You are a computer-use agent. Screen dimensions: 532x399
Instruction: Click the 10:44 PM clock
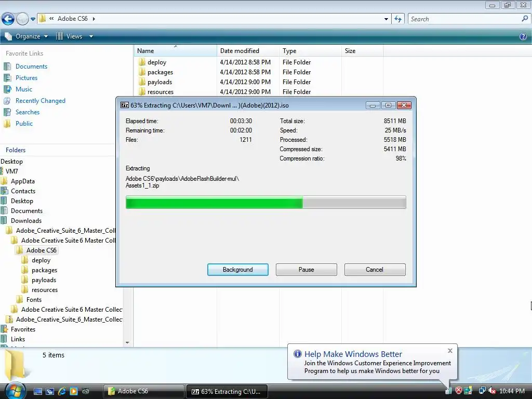tap(512, 391)
